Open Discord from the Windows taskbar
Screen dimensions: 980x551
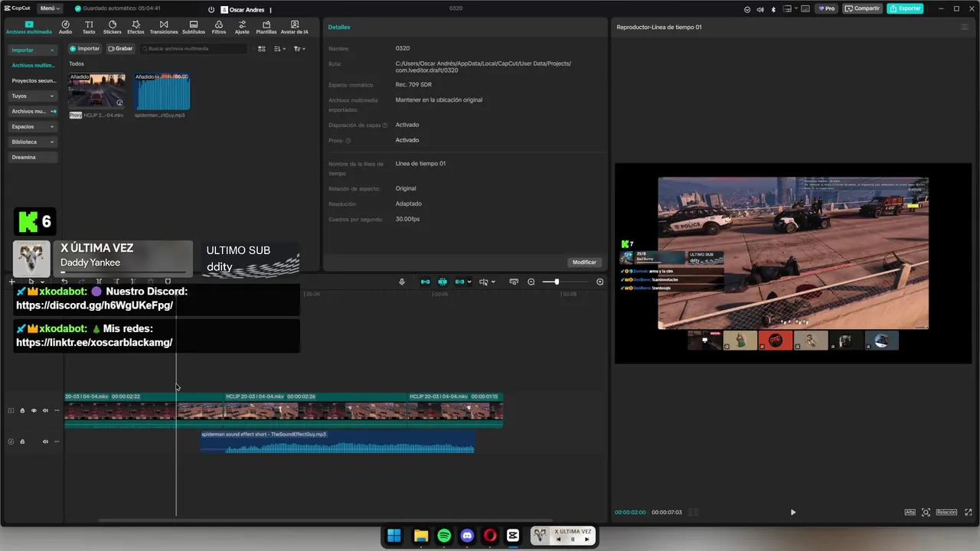click(x=467, y=536)
